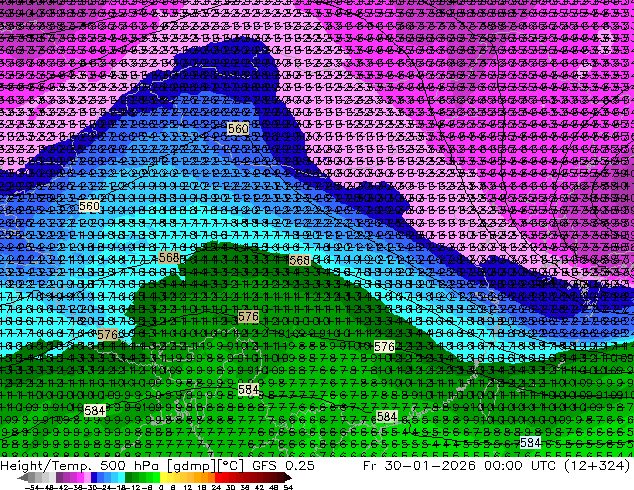Click the '30-01-2026' date text
Viewport: 634px width, 490px height.
click(x=430, y=466)
